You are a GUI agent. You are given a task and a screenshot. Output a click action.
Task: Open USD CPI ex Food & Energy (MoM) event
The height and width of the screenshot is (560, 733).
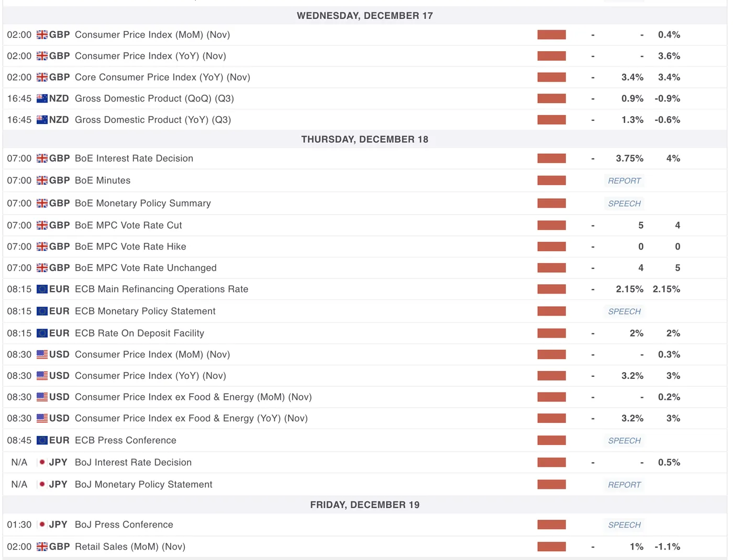click(x=193, y=397)
